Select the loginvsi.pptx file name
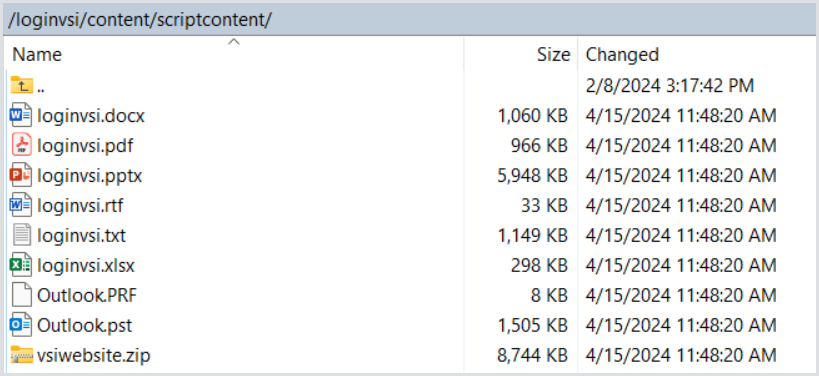Screen dimensions: 819x376 pyautogui.click(x=89, y=176)
